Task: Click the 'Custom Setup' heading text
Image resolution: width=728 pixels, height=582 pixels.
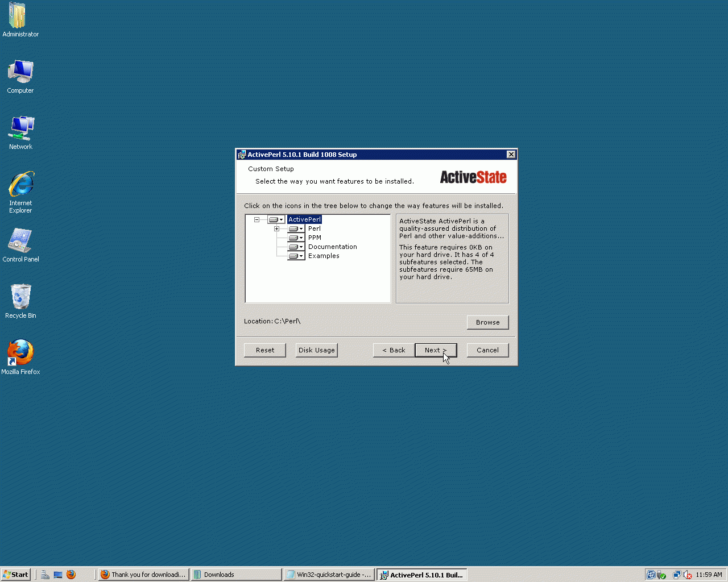Action: pos(271,169)
